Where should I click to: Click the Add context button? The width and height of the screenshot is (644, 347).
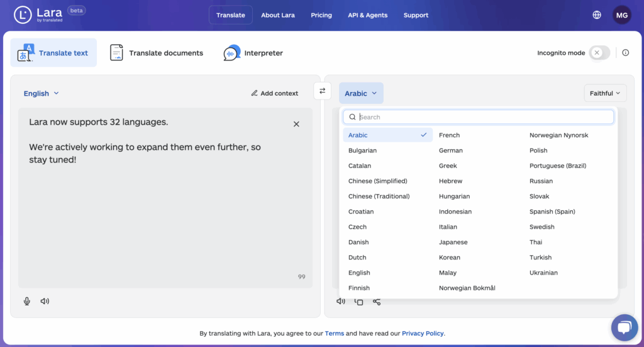pos(275,93)
